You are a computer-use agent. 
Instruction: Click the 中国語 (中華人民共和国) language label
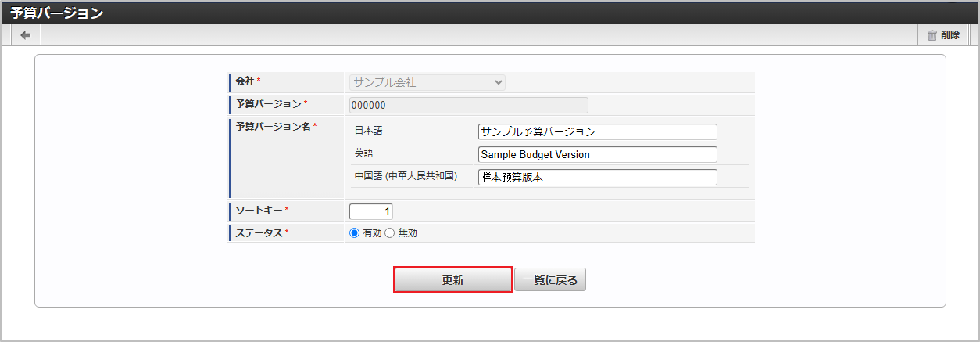406,176
